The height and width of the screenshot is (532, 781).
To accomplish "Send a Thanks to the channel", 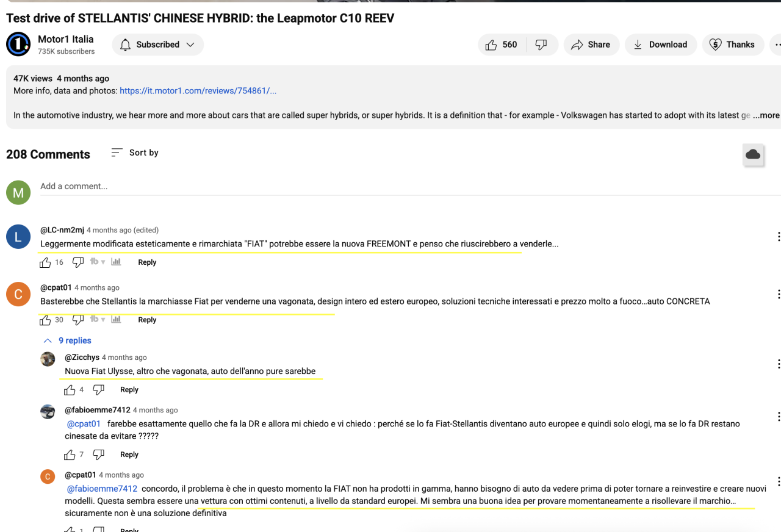I will pyautogui.click(x=733, y=45).
